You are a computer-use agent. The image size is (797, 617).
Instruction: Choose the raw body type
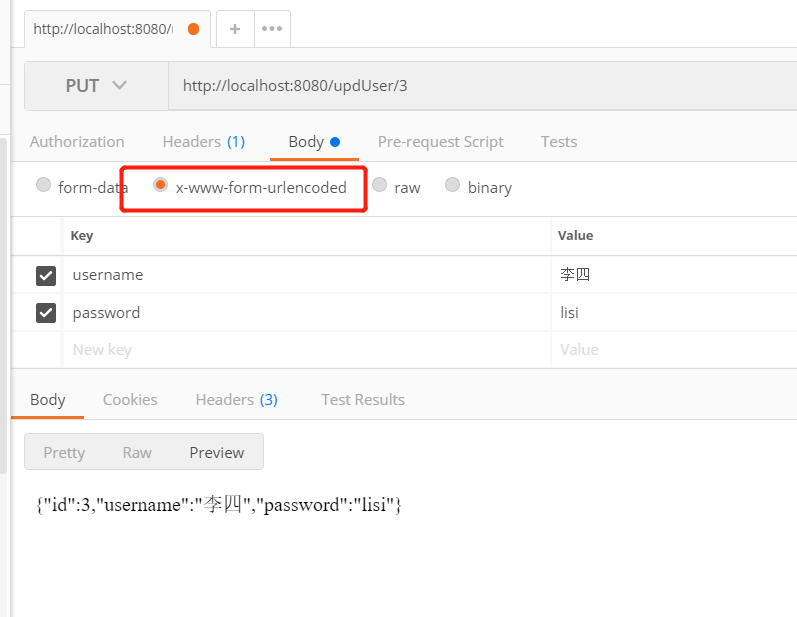[x=380, y=185]
